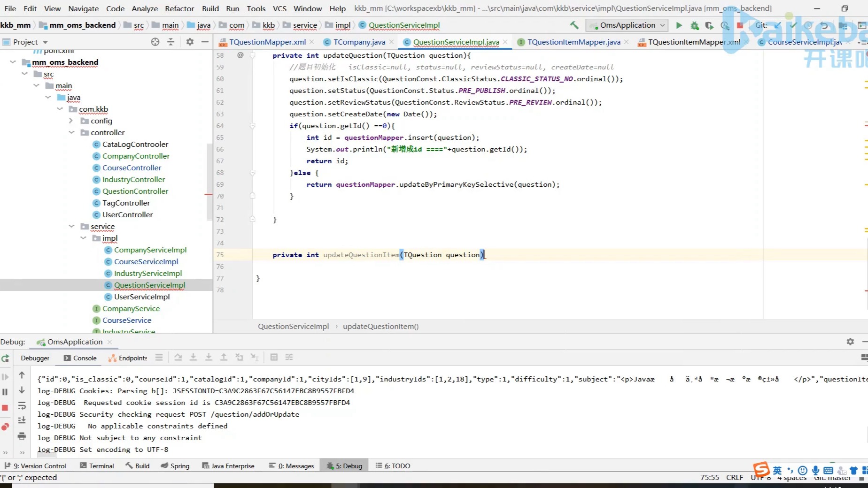
Task: Toggle soft-wrap in the console
Action: tap(22, 405)
